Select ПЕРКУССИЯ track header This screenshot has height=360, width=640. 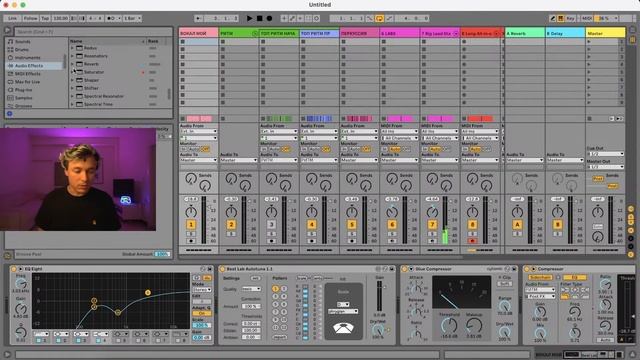click(359, 33)
